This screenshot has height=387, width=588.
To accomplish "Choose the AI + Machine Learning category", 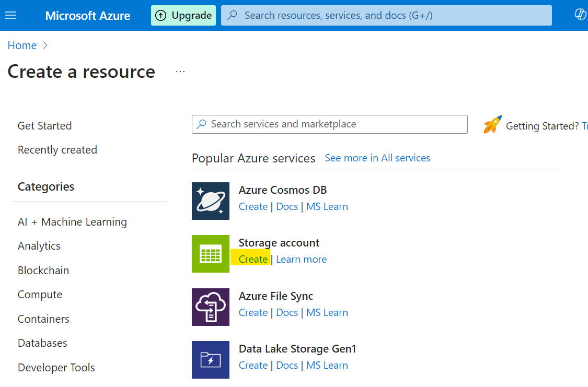I will click(72, 222).
